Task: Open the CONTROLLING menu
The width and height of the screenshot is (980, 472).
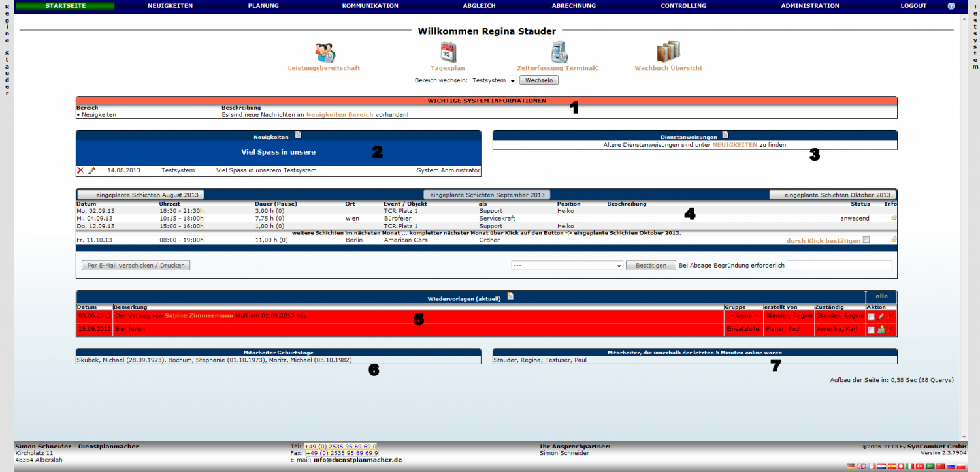Action: click(x=683, y=6)
